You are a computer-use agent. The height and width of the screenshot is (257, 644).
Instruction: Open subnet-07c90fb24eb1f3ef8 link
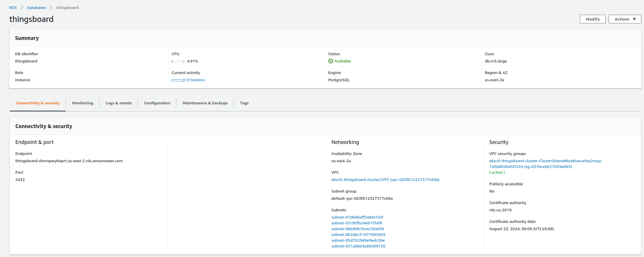click(x=357, y=223)
